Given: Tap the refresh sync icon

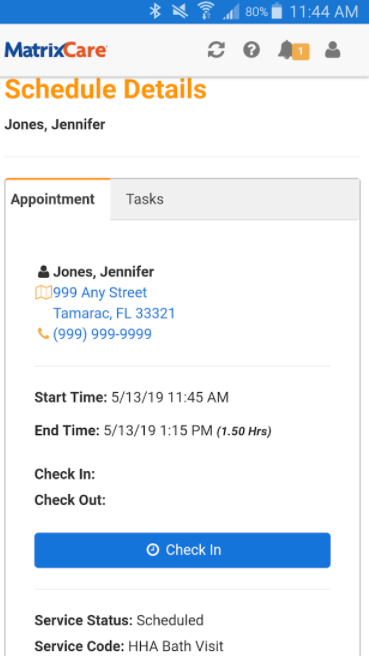Looking at the screenshot, I should tap(216, 50).
